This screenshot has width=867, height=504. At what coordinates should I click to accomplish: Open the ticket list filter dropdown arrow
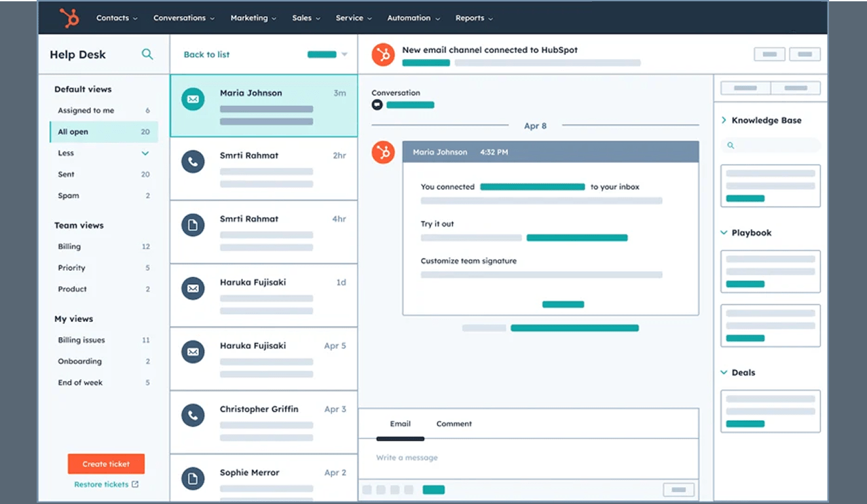(x=344, y=54)
